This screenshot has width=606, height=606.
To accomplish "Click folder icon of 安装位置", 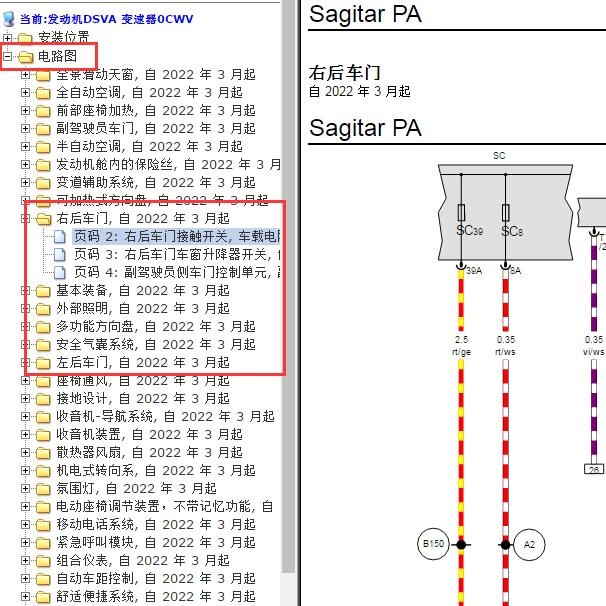I will (25, 38).
